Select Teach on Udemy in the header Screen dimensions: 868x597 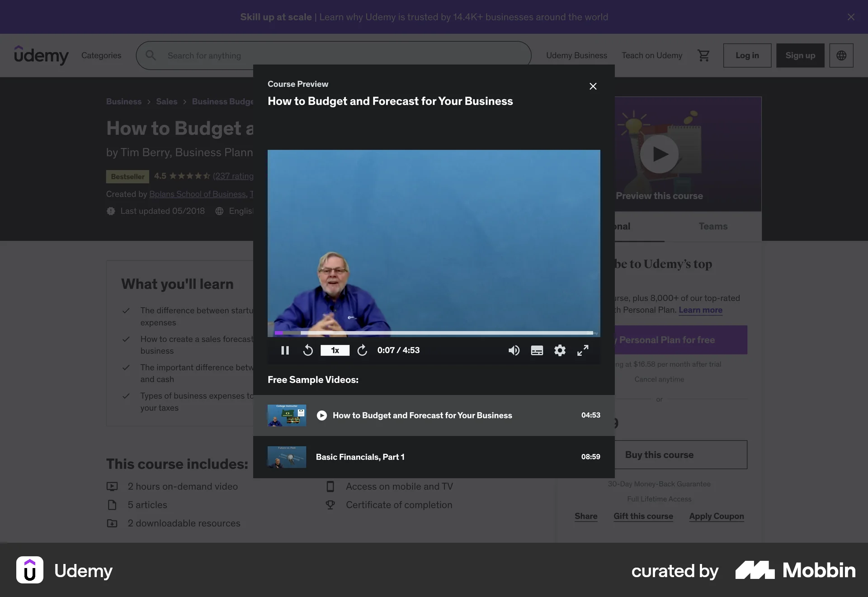coord(651,55)
